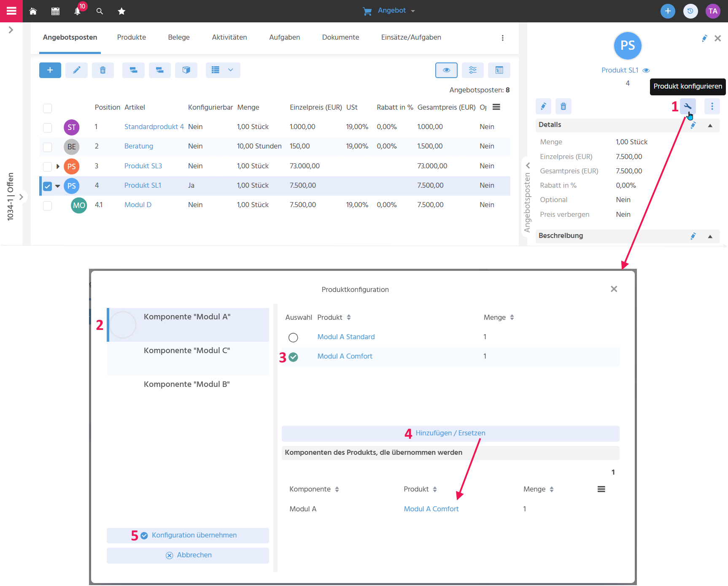The image size is (728, 586).
Task: Open the Angebot dropdown in top bar
Action: [x=389, y=11]
